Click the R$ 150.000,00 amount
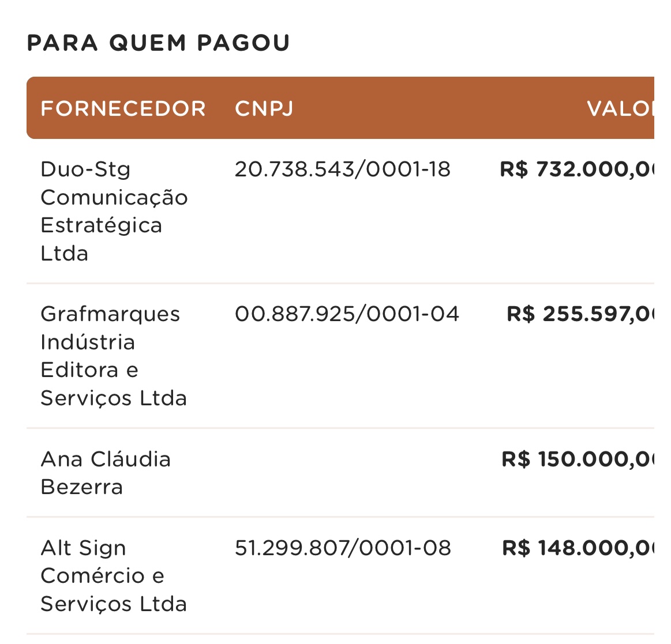Screen dimensions: 671x644 (578, 460)
